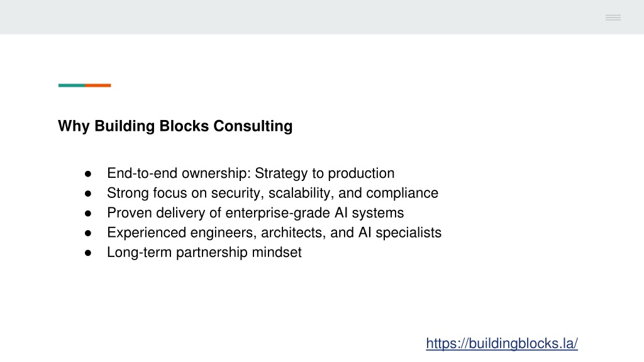
Task: Select the Long-term partnership mindset line
Action: click(x=204, y=252)
